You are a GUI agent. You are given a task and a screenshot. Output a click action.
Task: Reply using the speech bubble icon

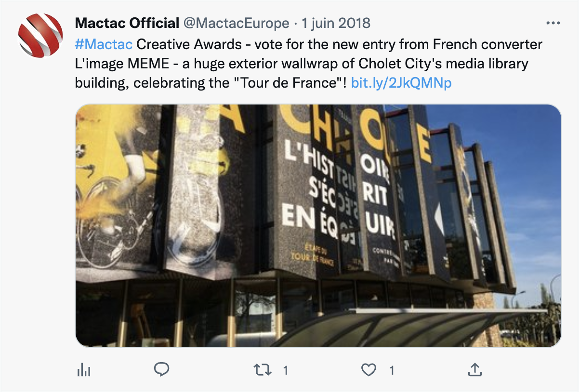coord(161,369)
